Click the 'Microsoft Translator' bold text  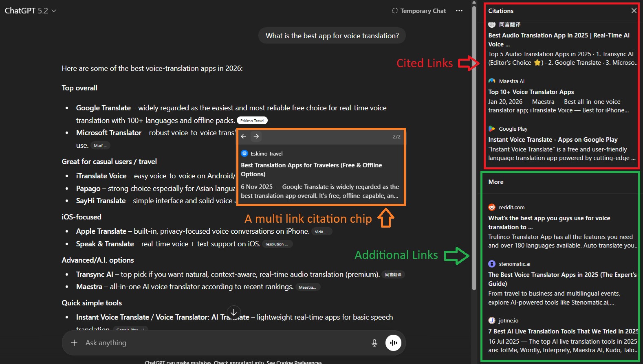point(109,133)
